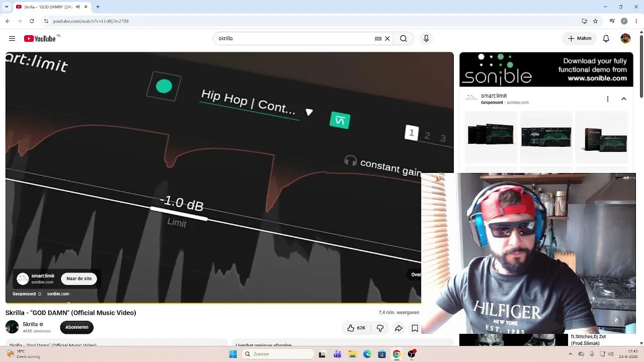The image size is (644, 362).
Task: Mute the tab via speaker icon
Action: [77, 7]
